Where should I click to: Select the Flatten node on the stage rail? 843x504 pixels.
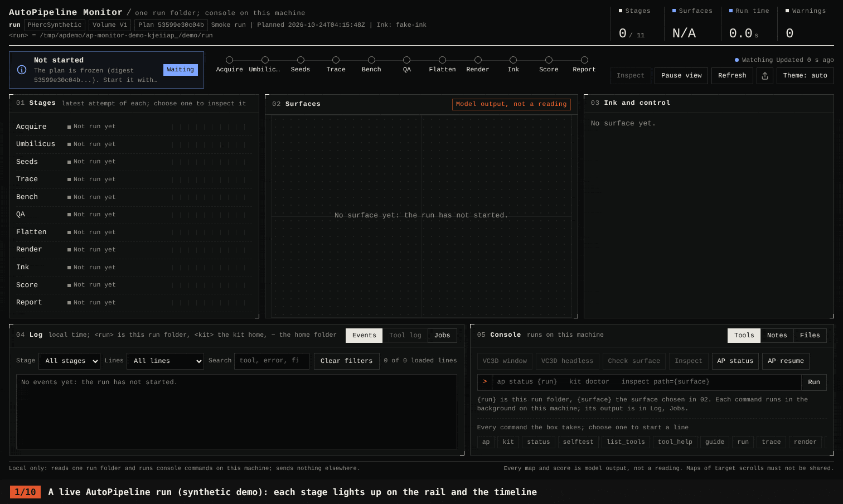(x=442, y=60)
